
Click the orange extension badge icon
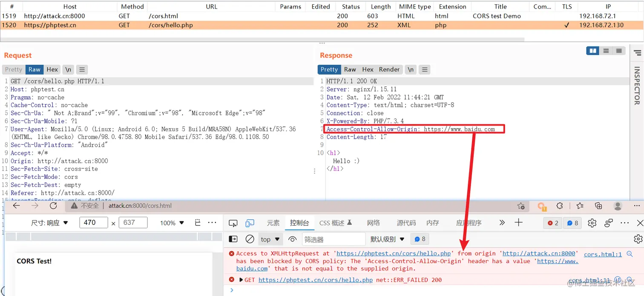(542, 207)
